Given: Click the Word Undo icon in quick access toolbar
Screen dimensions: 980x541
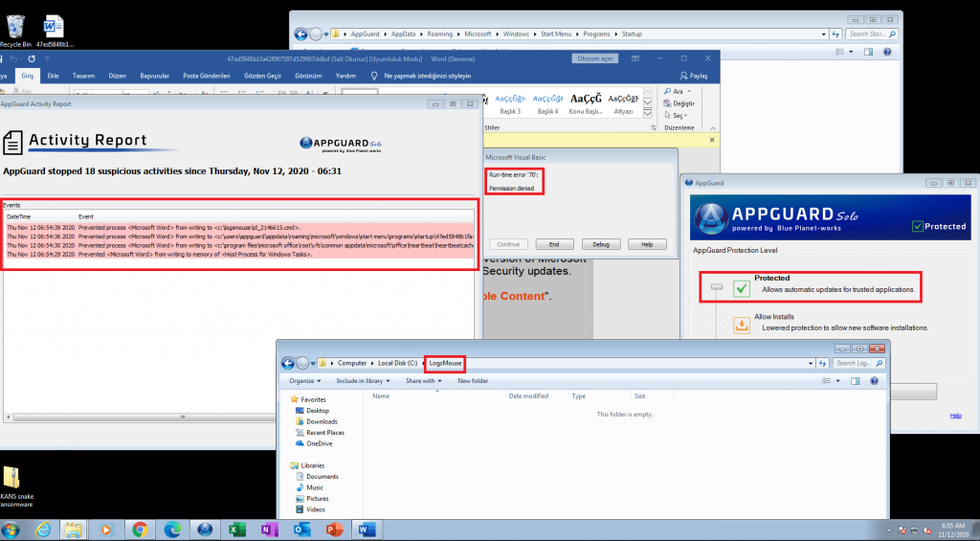Looking at the screenshot, I should point(13,58).
